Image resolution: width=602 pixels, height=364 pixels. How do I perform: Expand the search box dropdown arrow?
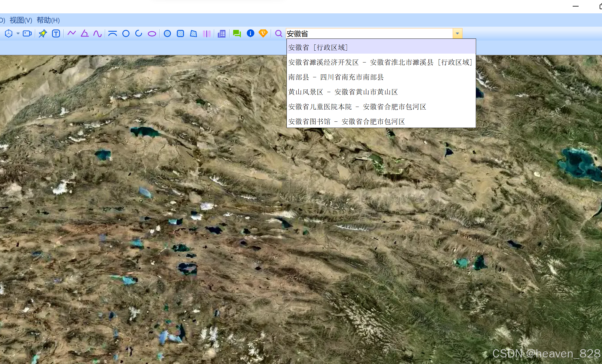(x=457, y=33)
